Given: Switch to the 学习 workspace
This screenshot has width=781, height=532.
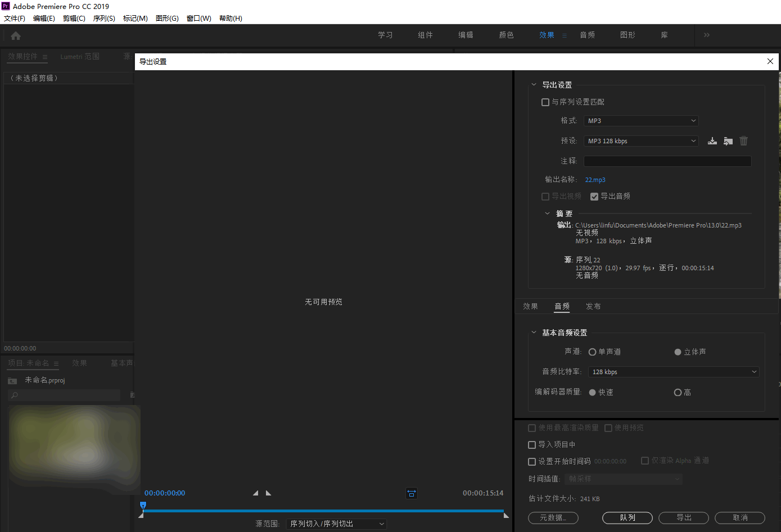Looking at the screenshot, I should 385,35.
